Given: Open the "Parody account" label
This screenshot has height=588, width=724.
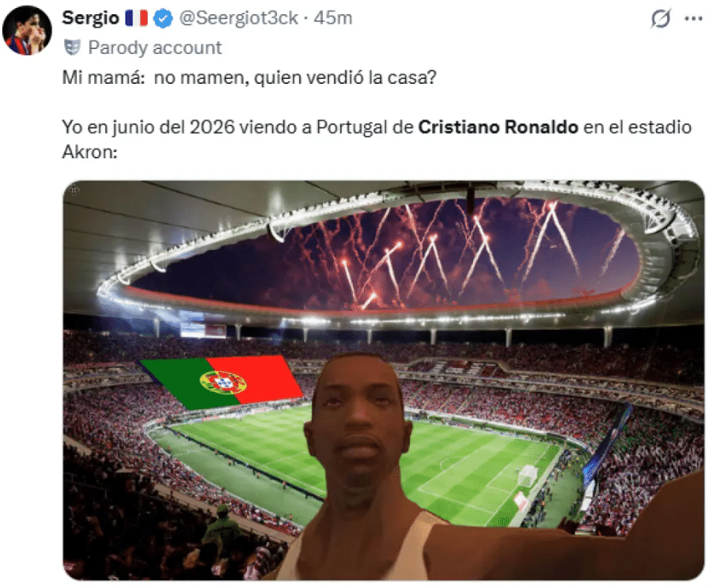Looking at the screenshot, I should point(154,47).
